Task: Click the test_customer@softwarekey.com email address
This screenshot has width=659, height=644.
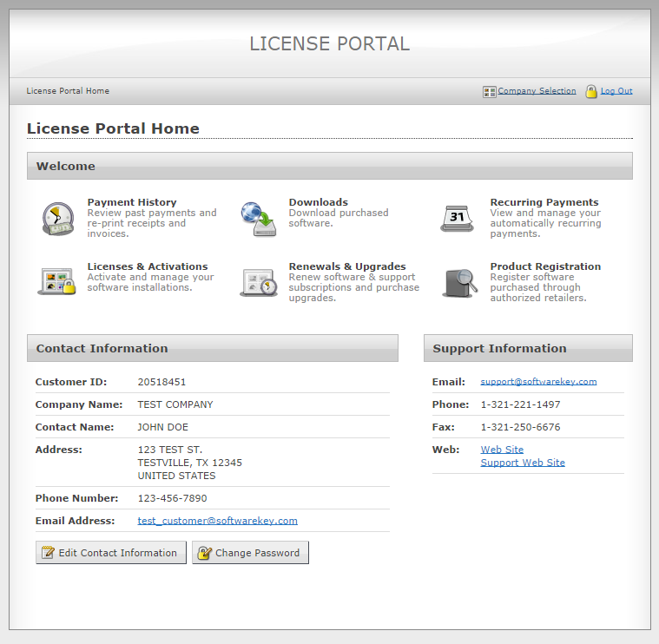Action: [218, 521]
